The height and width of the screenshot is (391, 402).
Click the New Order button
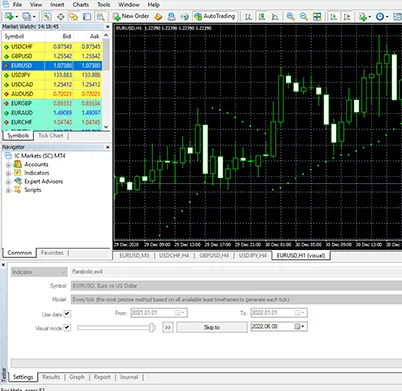(131, 16)
